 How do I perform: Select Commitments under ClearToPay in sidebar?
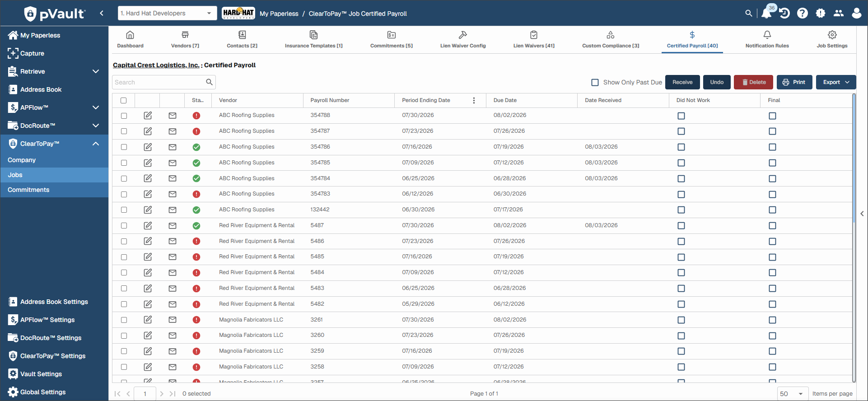54,190
